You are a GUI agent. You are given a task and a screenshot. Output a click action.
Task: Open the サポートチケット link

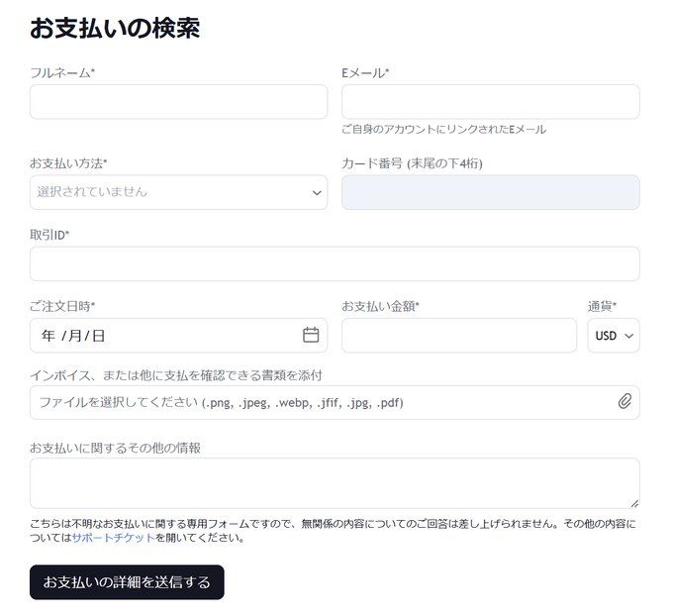113,538
